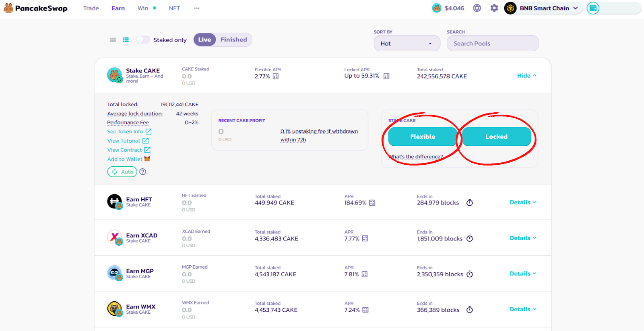Select the Finished pools toggle
The image size is (644, 331).
[x=233, y=39]
